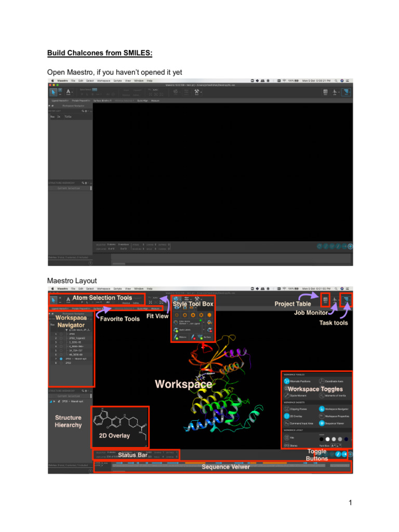The width and height of the screenshot is (399, 532).
Task: Open the Tasks icon in first Maestro screenshot
Action: [347, 92]
